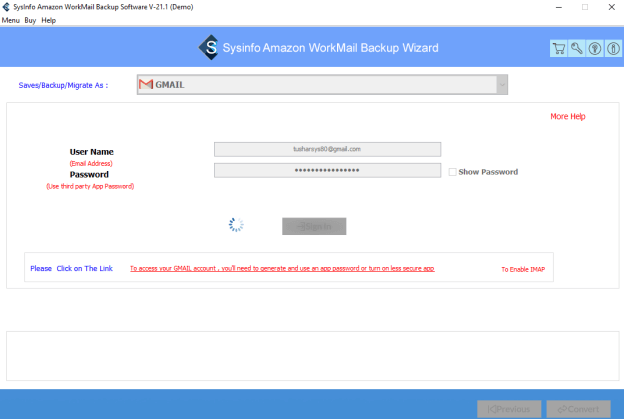The width and height of the screenshot is (624, 419).
Task: Click the 'Password' label
Action: click(x=89, y=174)
